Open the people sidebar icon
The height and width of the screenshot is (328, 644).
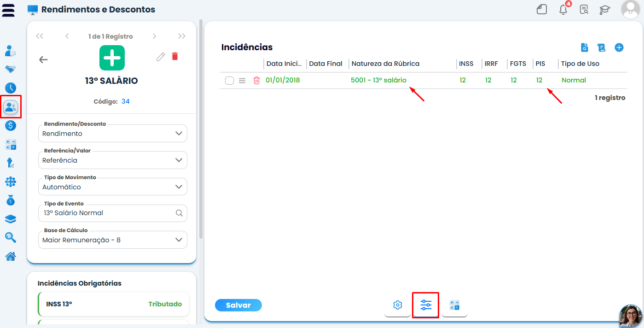point(11,107)
